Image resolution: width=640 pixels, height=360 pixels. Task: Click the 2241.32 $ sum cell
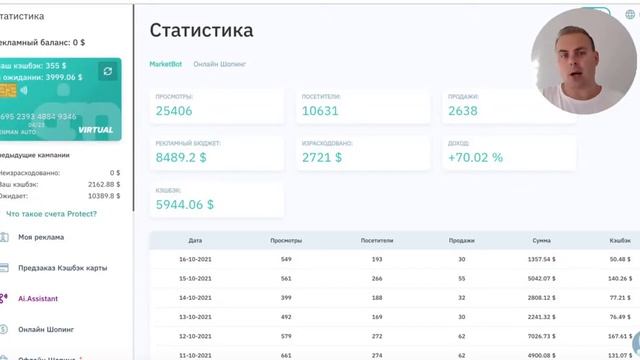pos(541,317)
